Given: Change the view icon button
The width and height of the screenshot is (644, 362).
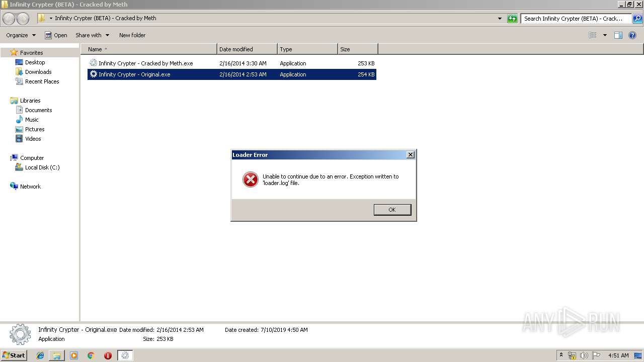Looking at the screenshot, I should (593, 35).
